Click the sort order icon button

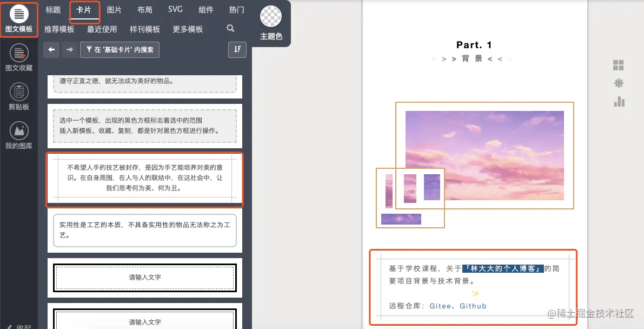(x=237, y=50)
